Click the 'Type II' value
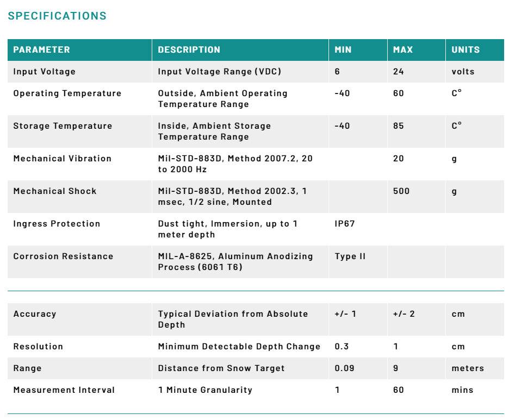Image resolution: width=509 pixels, height=420 pixels. pyautogui.click(x=350, y=256)
